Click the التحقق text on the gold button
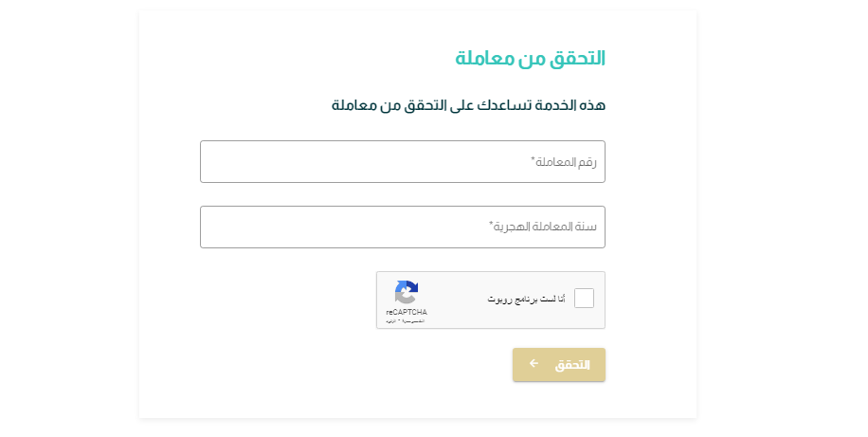Image resolution: width=868 pixels, height=437 pixels. pos(572,365)
